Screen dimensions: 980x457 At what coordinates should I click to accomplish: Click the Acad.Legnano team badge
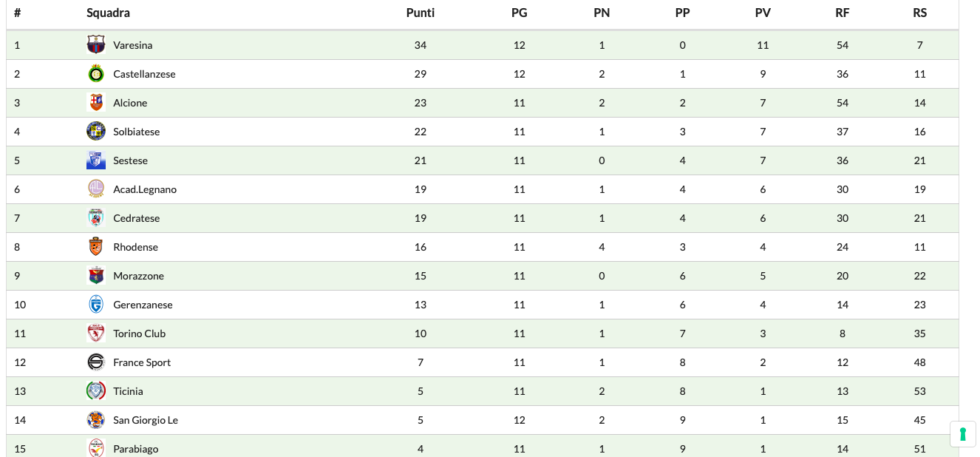point(96,189)
